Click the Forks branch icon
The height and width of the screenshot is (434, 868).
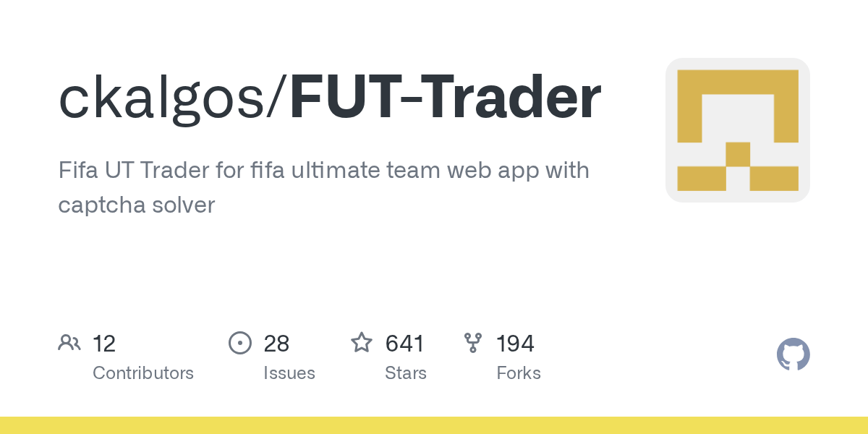coord(473,343)
